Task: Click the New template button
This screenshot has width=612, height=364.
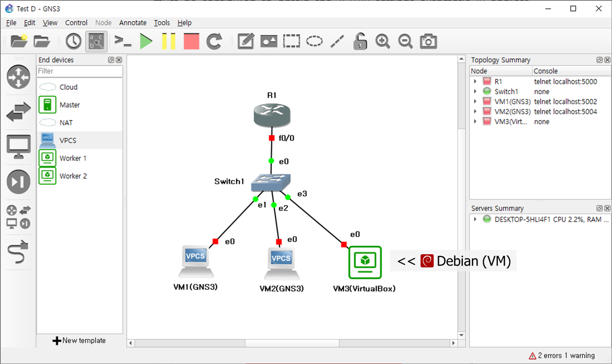Action: (x=79, y=340)
